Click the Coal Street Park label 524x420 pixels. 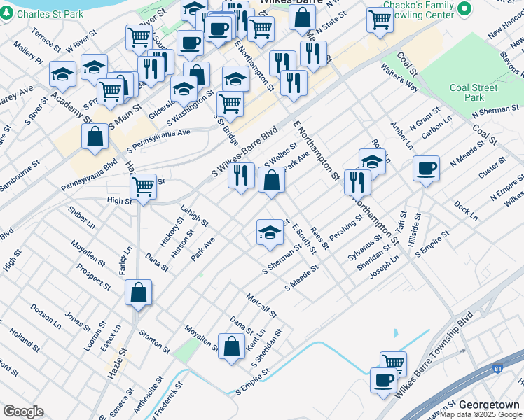[x=474, y=92]
